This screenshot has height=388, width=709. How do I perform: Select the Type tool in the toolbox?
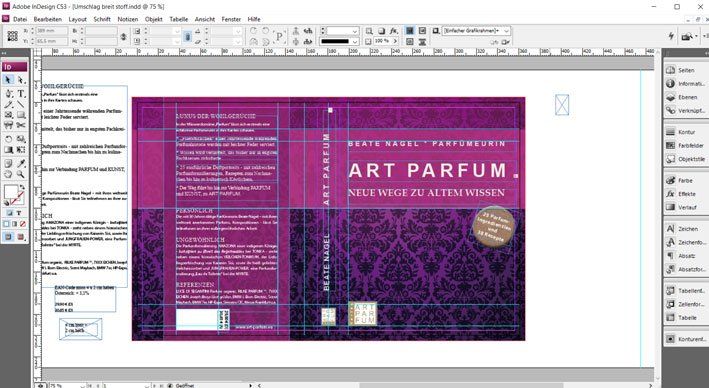21,94
